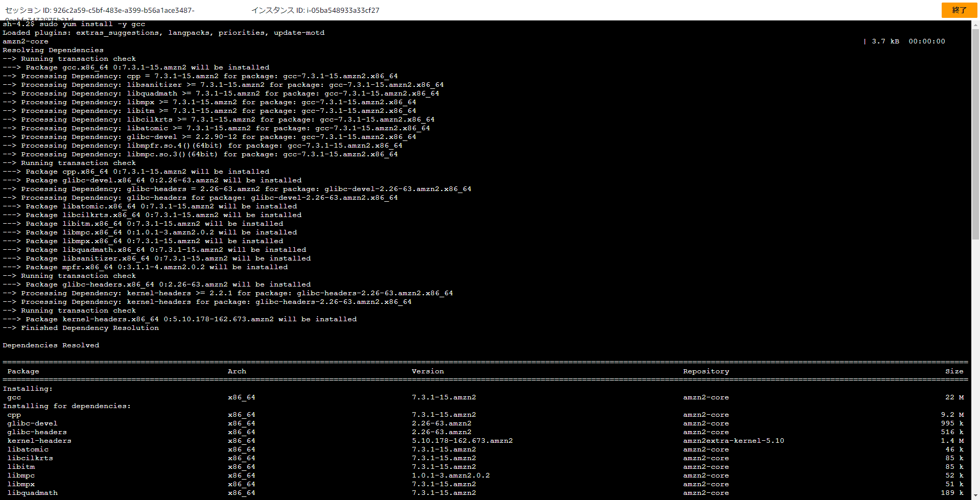Click the Loaded plugins output line
The width and height of the screenshot is (980, 500).
coord(164,32)
